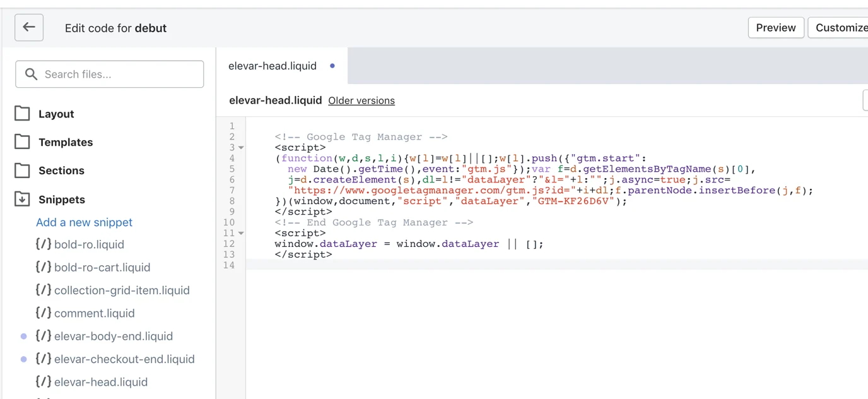This screenshot has height=399, width=868.
Task: Click the window.dataLayer assignment line
Action: tap(409, 244)
